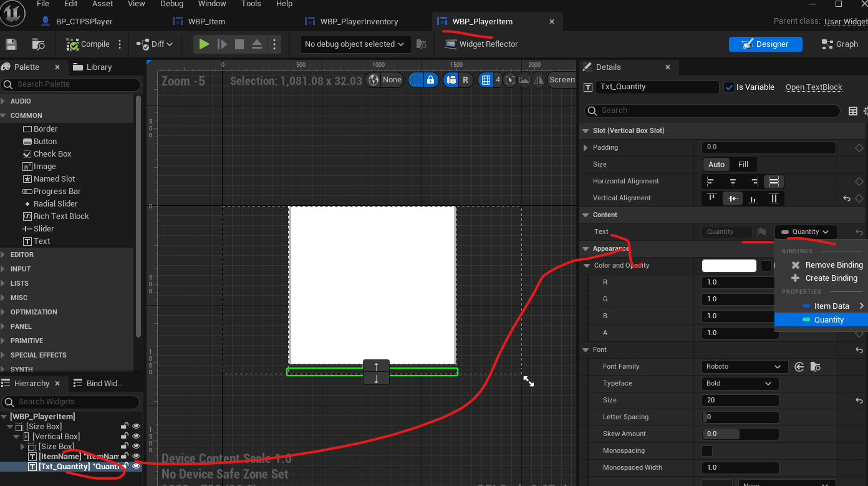868x486 pixels.
Task: Set horizontal alignment to fill
Action: 774,181
